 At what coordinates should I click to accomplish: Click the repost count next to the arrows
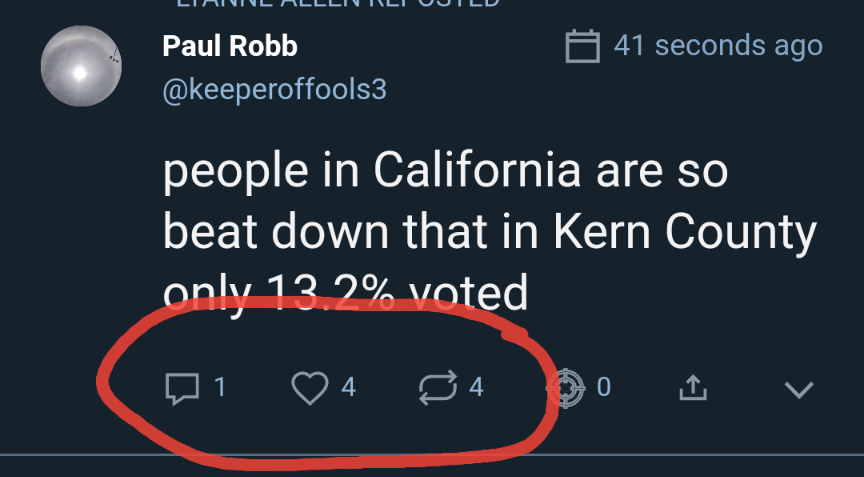[477, 387]
